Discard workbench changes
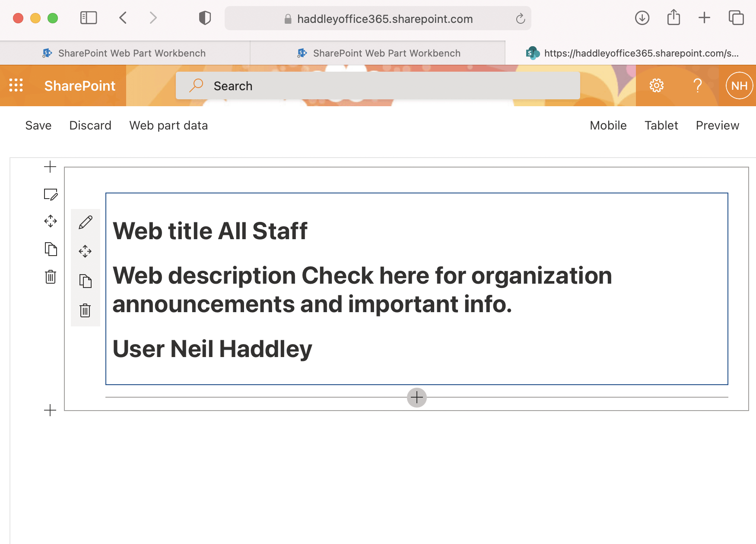This screenshot has width=756, height=544. (x=90, y=126)
